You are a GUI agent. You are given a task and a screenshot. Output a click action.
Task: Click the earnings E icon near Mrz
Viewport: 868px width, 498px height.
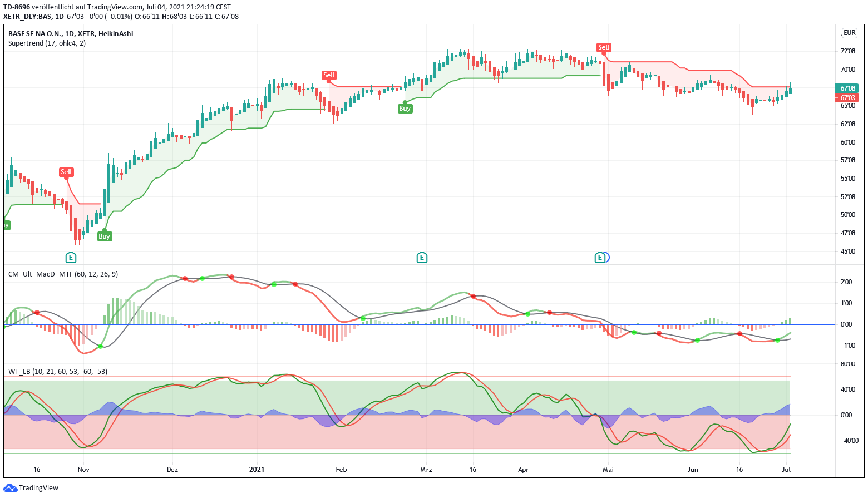(x=421, y=257)
